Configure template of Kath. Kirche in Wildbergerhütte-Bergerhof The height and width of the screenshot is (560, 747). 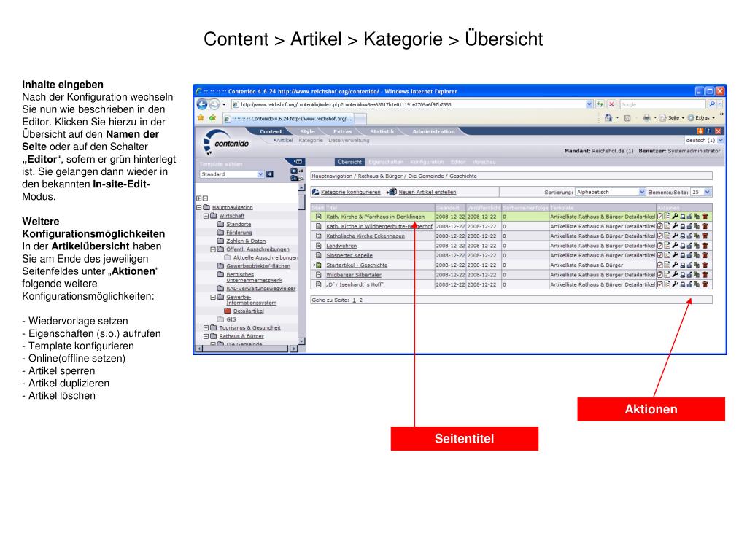(x=675, y=226)
